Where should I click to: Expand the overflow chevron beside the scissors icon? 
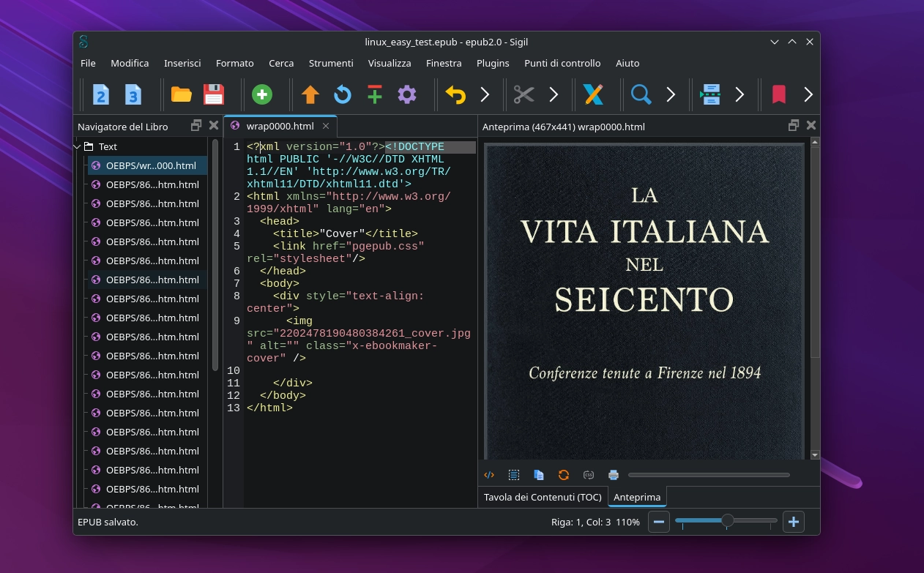(554, 94)
